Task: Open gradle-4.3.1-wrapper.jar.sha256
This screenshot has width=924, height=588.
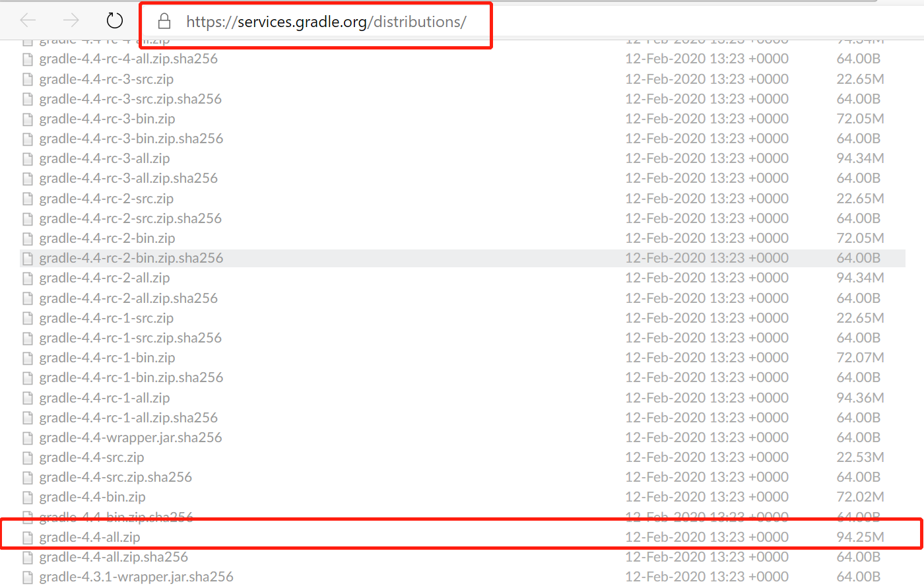Action: (136, 577)
